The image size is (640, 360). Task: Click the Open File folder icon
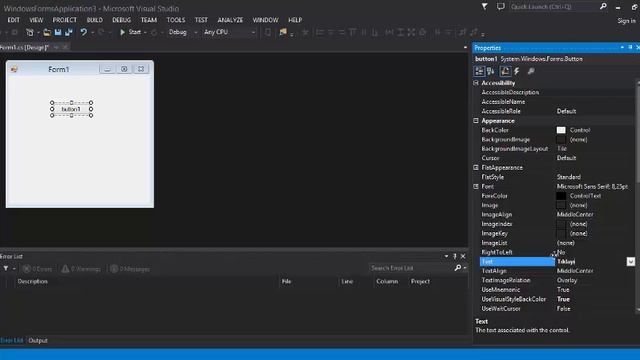click(x=47, y=32)
